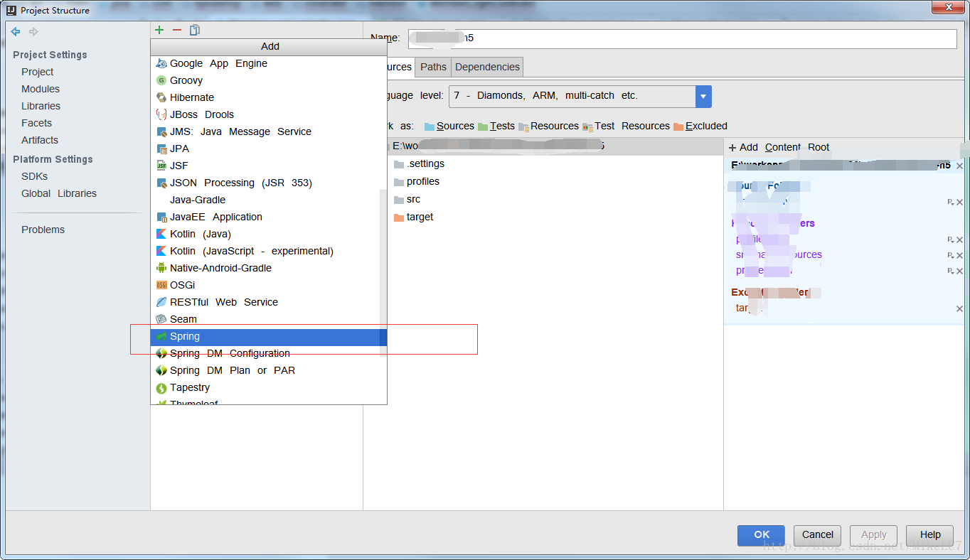Mark as Tests
970x560 pixels.
point(496,126)
